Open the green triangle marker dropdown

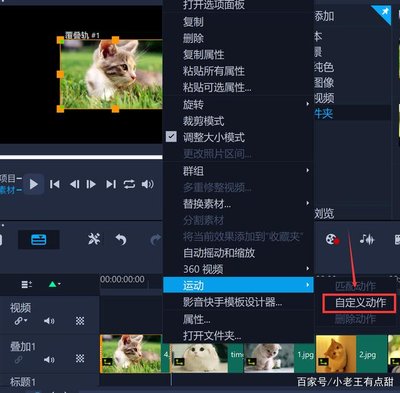pos(54,284)
